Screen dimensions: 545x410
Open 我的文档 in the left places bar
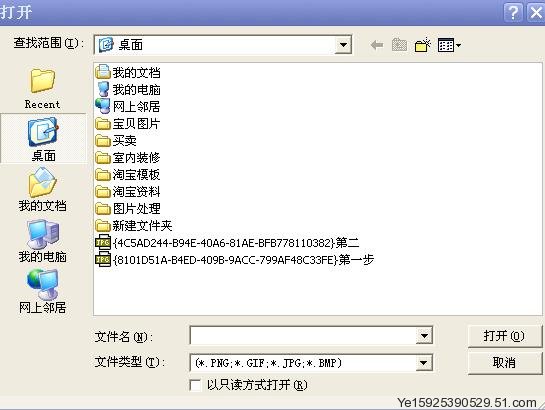[x=42, y=189]
